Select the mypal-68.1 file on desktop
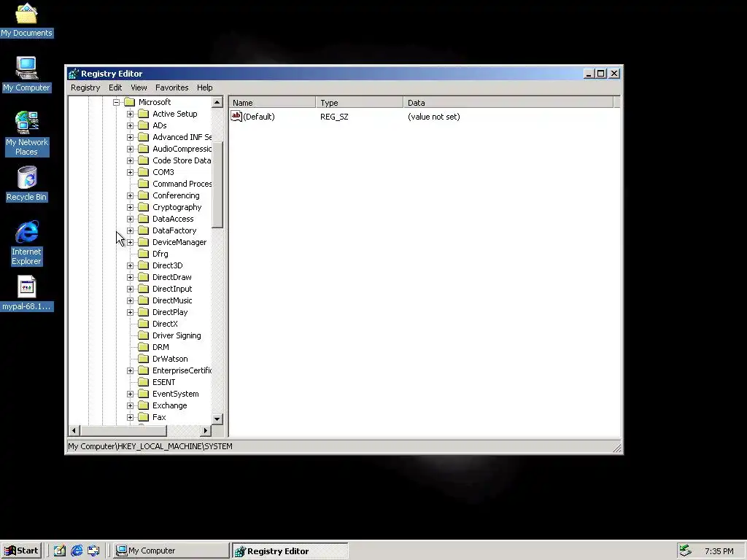The height and width of the screenshot is (560, 747). click(x=27, y=293)
